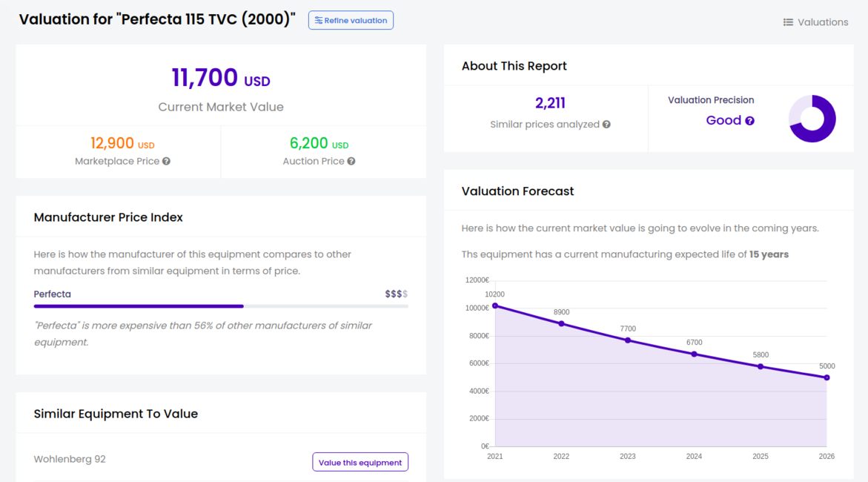Click the sliders icon in Refine valuation
868x482 pixels.
(x=318, y=21)
